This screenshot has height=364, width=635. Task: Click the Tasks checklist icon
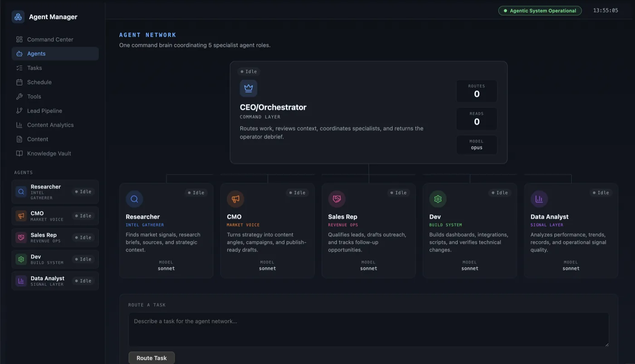click(x=19, y=68)
